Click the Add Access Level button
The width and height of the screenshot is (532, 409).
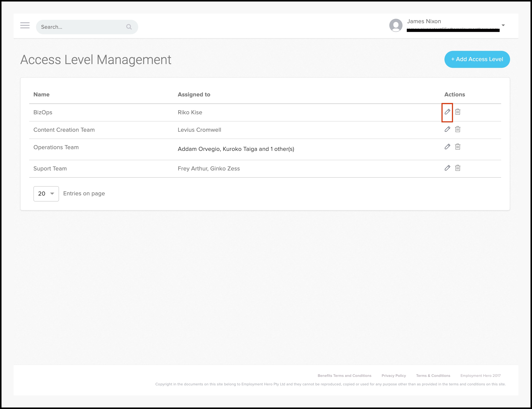point(477,59)
